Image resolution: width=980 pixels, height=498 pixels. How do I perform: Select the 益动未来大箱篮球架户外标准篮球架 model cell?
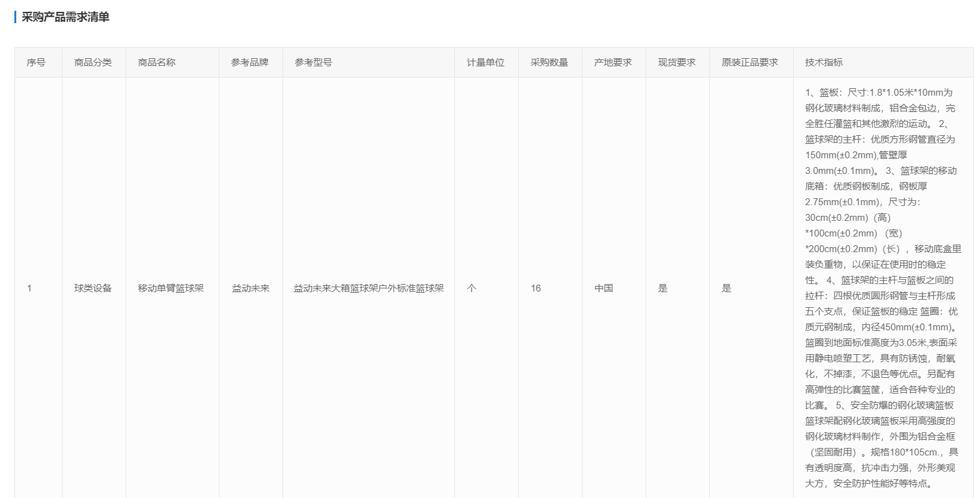(369, 288)
